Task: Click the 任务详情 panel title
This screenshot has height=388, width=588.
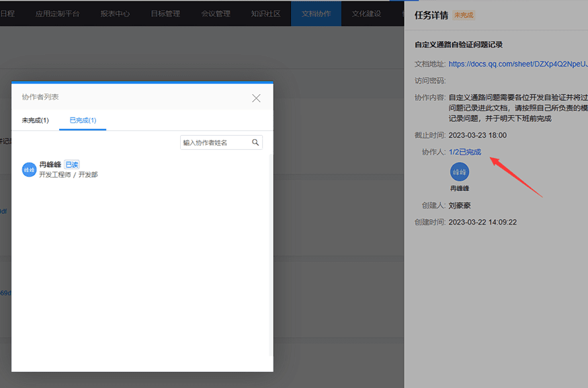Action: [x=431, y=15]
